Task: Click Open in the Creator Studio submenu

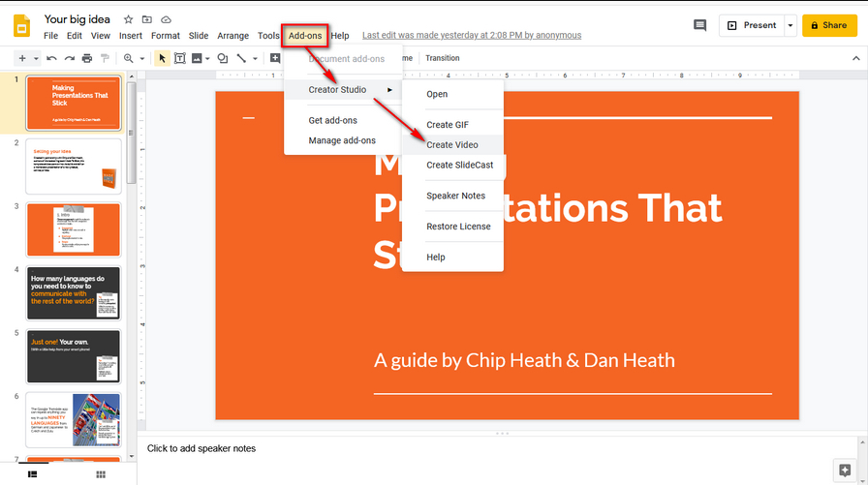Action: (x=452, y=94)
